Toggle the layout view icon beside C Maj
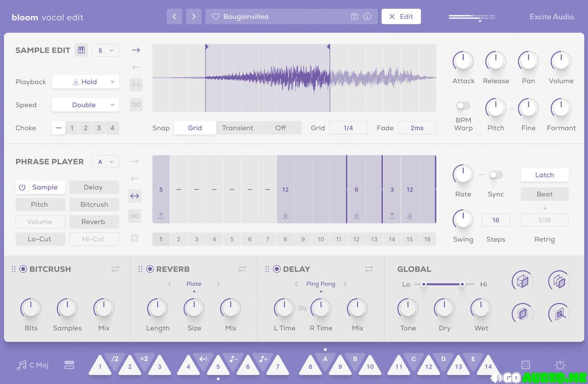This screenshot has width=588, height=384. (69, 365)
